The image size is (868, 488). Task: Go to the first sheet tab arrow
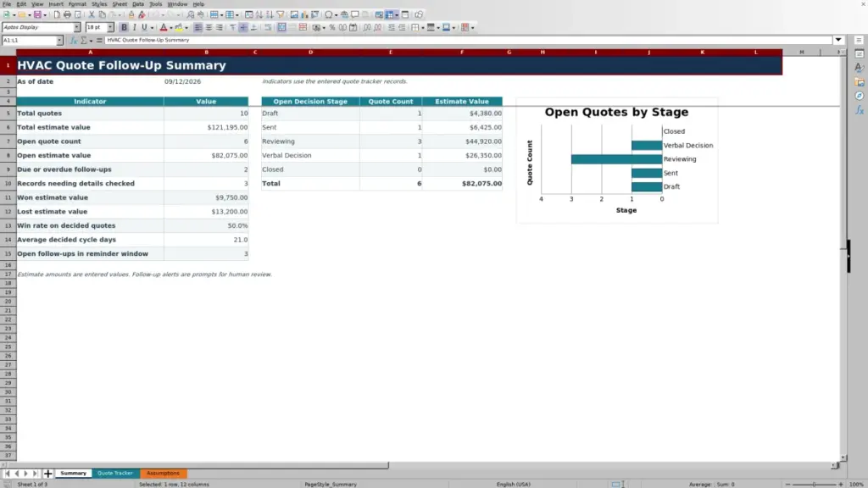point(7,473)
